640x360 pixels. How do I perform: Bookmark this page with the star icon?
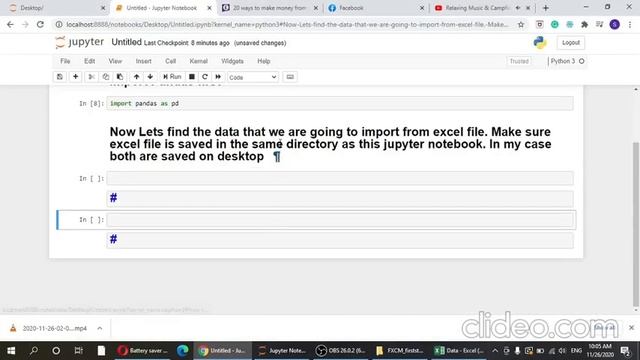point(521,24)
